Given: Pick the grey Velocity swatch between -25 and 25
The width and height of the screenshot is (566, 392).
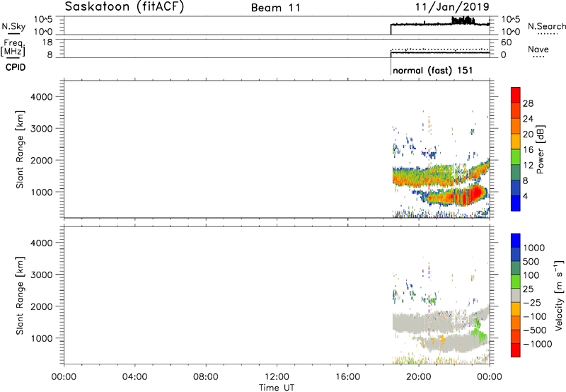Looking at the screenshot, I should (x=516, y=295).
